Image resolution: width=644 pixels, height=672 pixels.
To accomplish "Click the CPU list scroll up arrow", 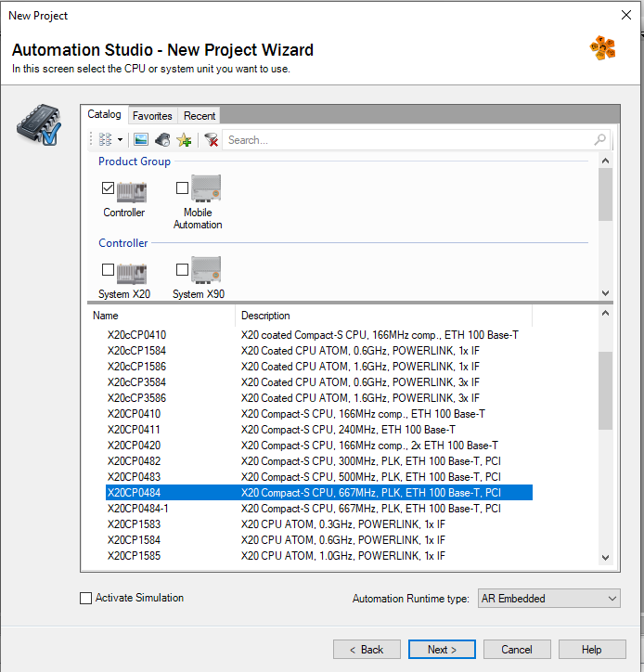I will (605, 314).
